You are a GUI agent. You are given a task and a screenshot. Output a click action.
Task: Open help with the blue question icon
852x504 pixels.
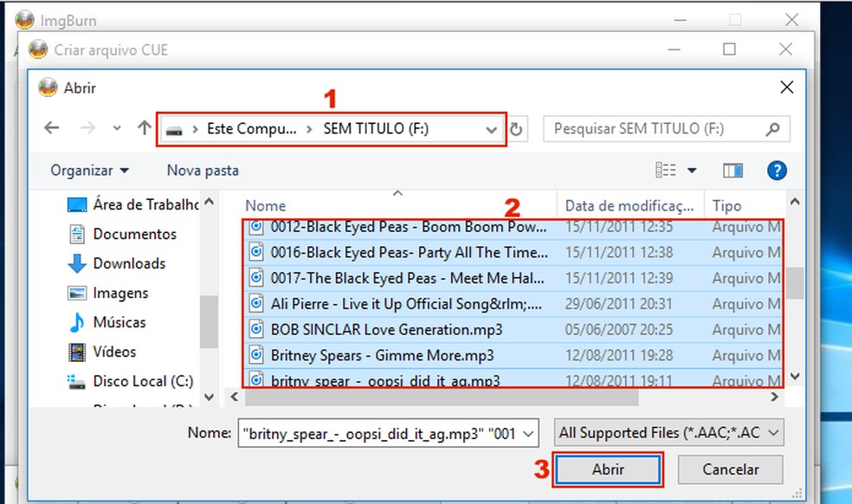[x=777, y=171]
